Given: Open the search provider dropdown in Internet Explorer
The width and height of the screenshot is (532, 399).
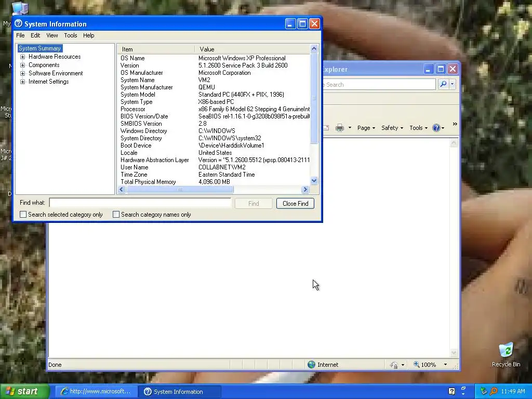Looking at the screenshot, I should (x=453, y=84).
